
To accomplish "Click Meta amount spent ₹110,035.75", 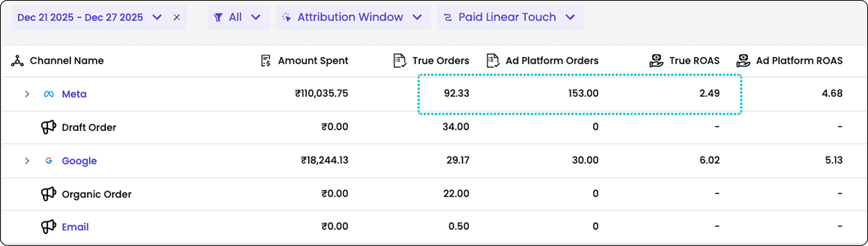I will tap(321, 93).
